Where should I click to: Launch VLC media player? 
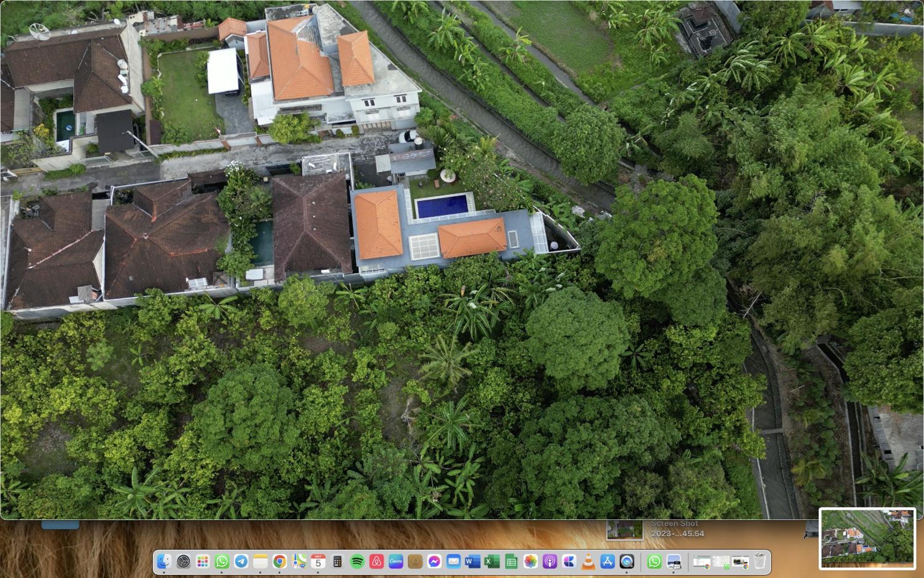[588, 562]
